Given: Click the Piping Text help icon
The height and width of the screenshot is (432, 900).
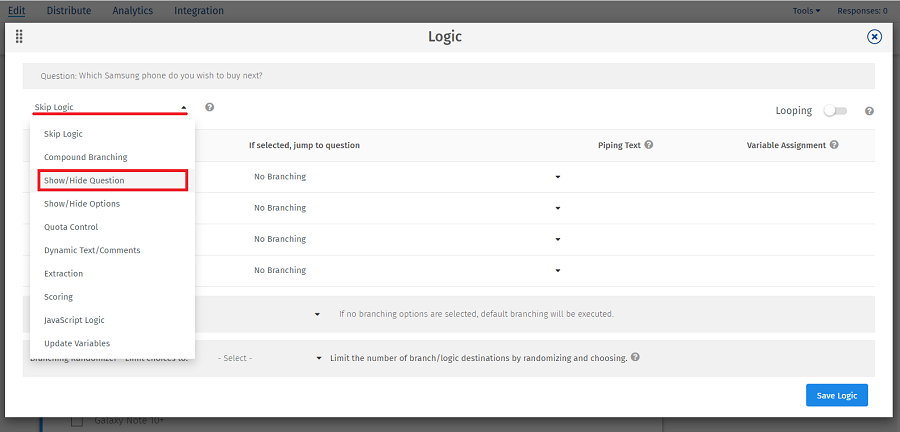Looking at the screenshot, I should coord(649,145).
